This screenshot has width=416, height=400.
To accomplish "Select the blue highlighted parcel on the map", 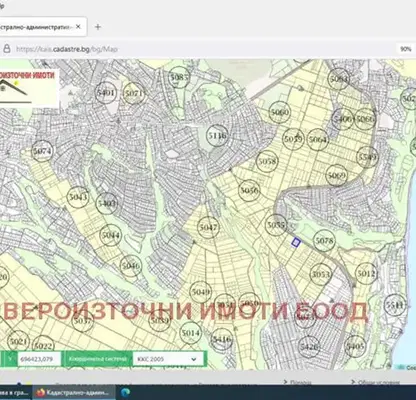I will (x=296, y=242).
